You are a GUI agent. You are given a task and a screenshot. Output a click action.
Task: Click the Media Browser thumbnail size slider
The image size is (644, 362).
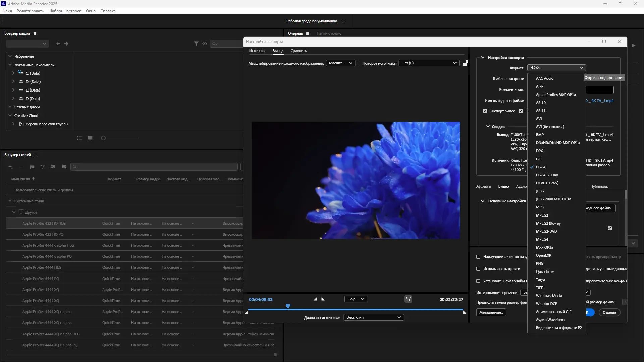[x=121, y=138]
